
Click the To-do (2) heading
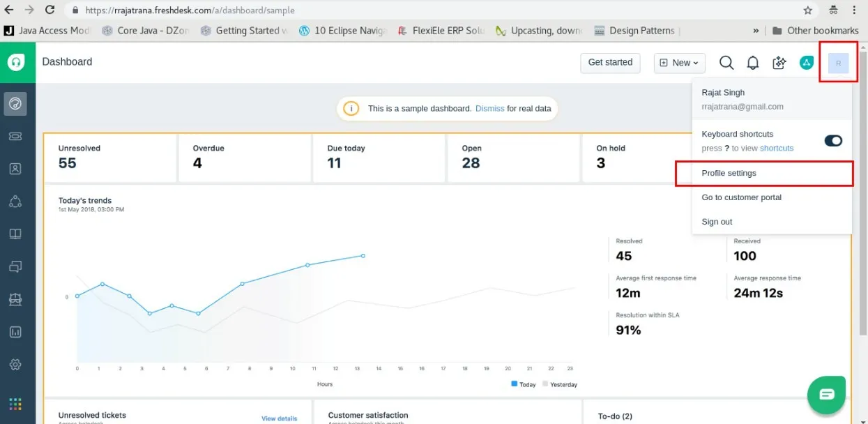pyautogui.click(x=615, y=416)
